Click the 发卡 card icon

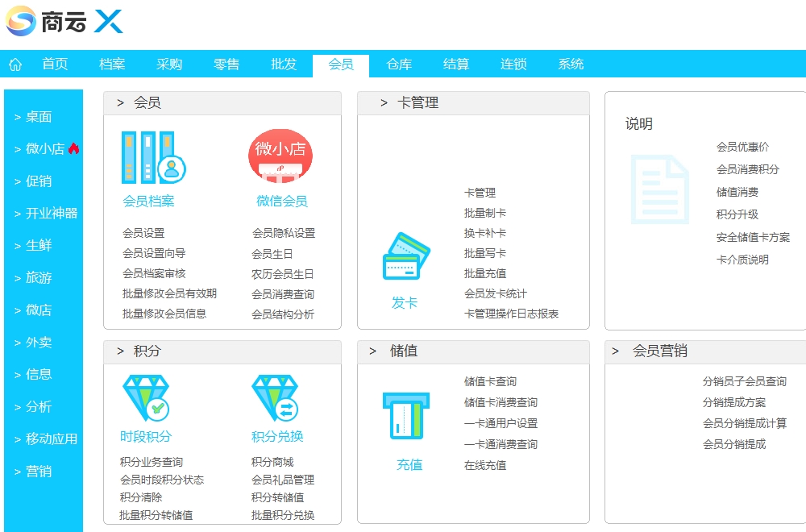coord(406,256)
